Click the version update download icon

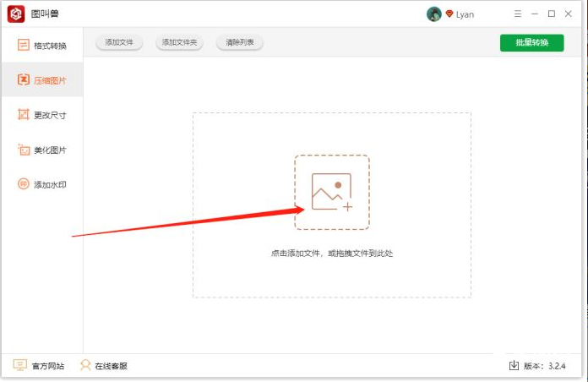coord(514,365)
